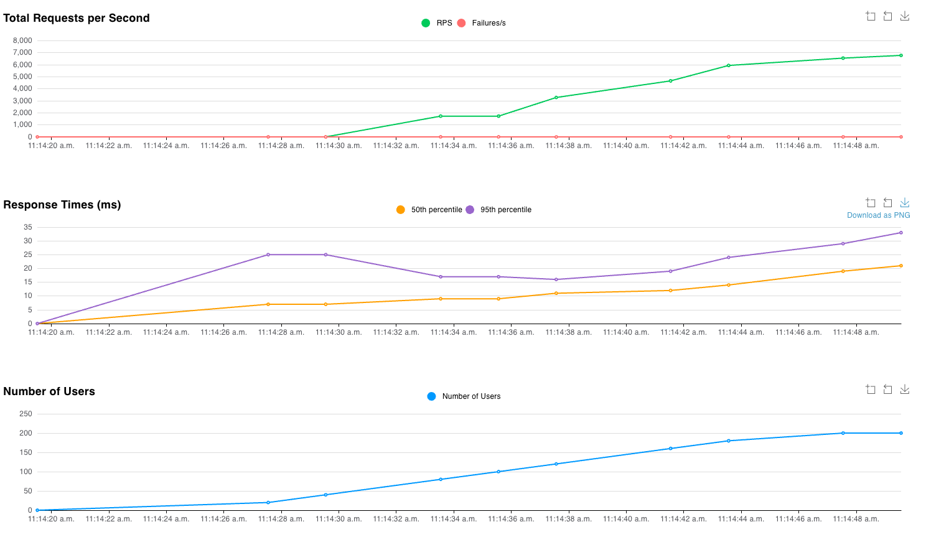Click the 'Total Requests per Second' title
Viewport: 926px width, 560px height.
pyautogui.click(x=77, y=18)
